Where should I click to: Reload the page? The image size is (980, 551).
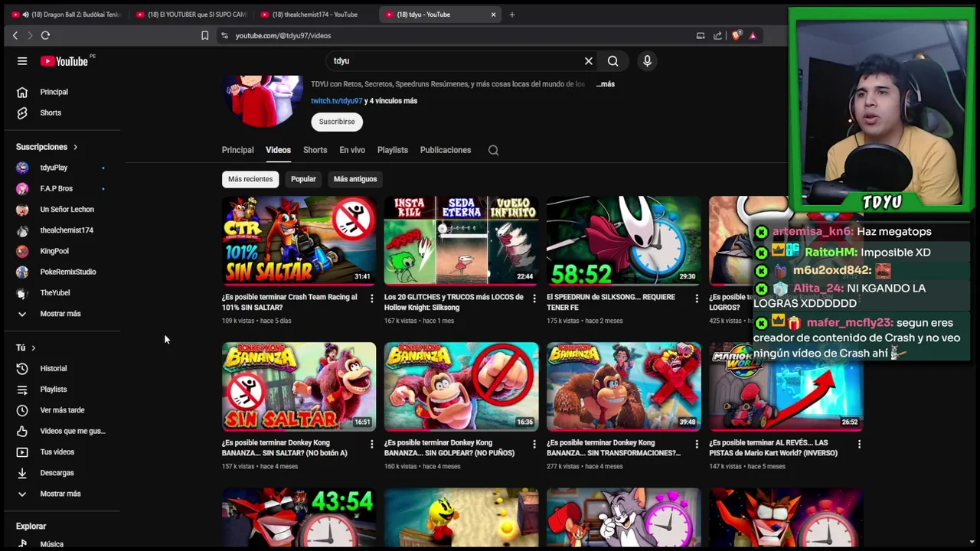coord(45,35)
